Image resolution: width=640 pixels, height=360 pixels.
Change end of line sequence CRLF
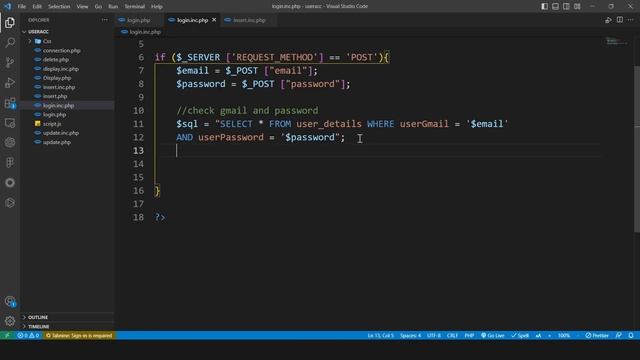pos(452,336)
